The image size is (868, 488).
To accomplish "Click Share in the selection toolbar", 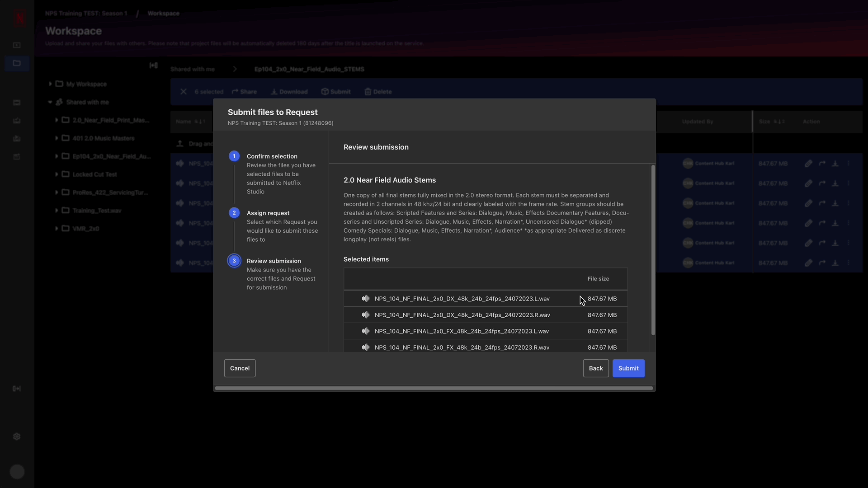I will pyautogui.click(x=244, y=92).
